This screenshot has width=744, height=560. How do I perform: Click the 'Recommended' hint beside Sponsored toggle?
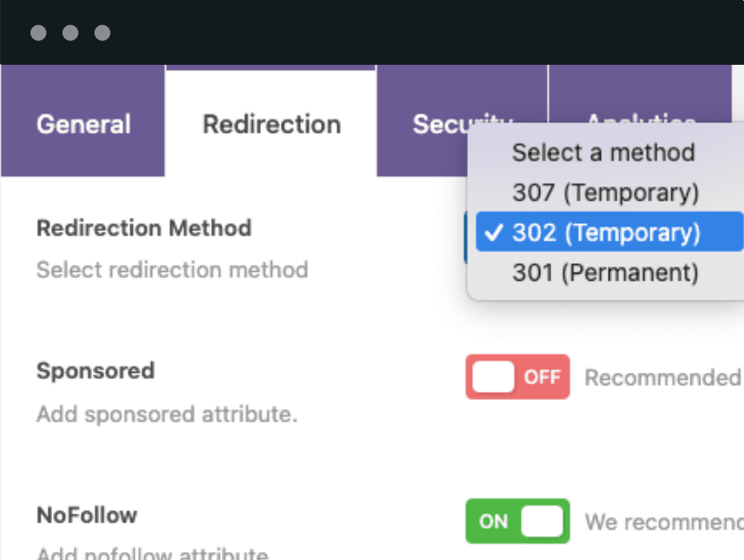[x=662, y=378]
